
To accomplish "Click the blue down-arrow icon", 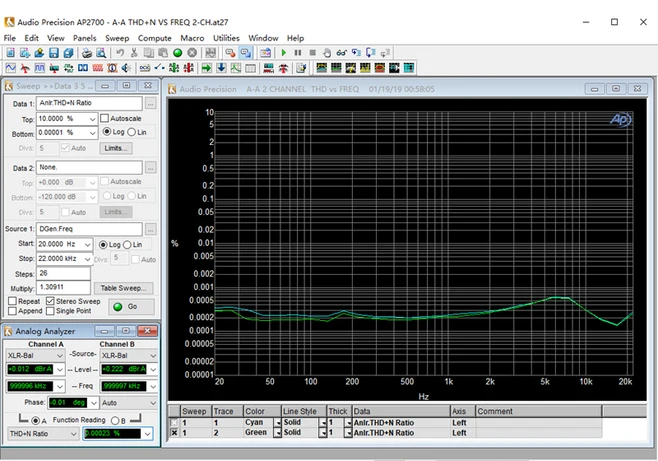I will [x=221, y=68].
